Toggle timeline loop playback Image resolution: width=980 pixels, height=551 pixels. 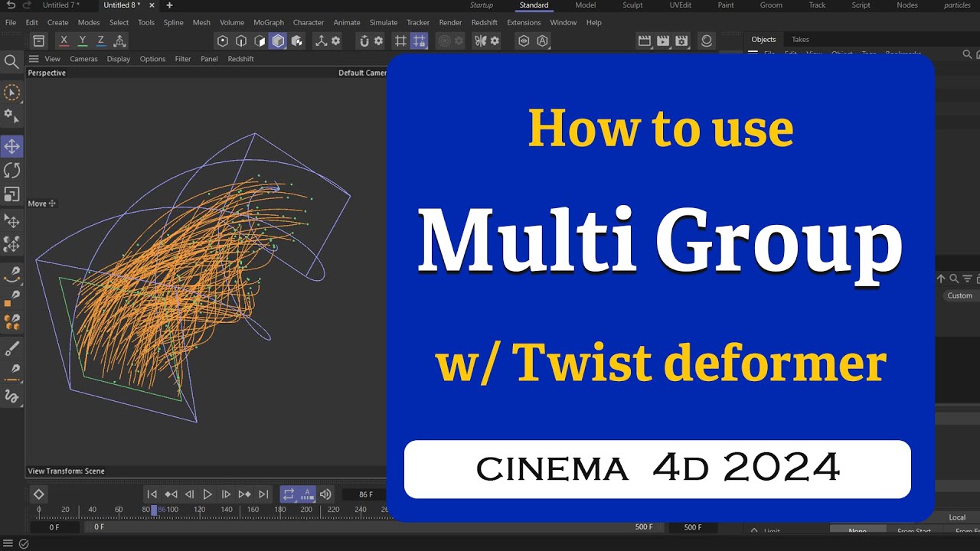click(x=289, y=494)
